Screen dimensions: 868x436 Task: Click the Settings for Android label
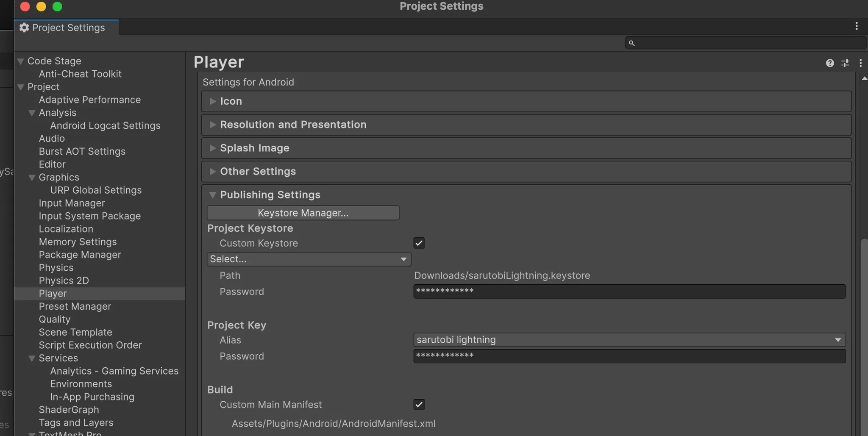pos(248,82)
